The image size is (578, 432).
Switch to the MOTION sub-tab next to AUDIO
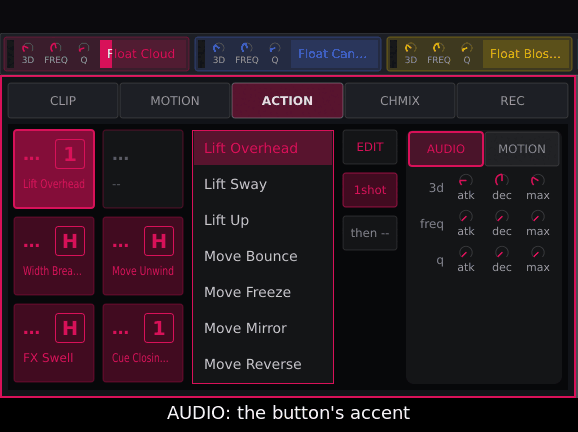[522, 149]
